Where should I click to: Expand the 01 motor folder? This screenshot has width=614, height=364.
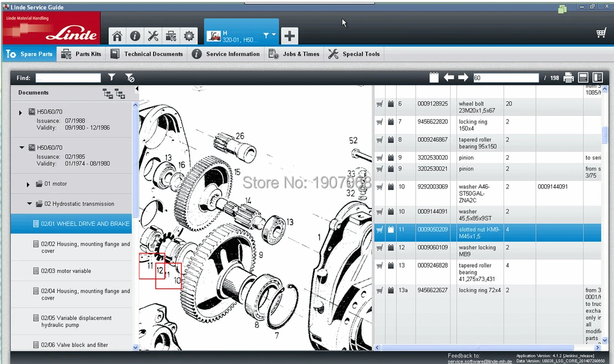pos(28,184)
